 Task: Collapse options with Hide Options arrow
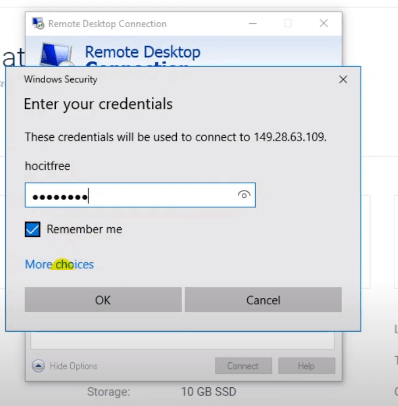tap(38, 366)
